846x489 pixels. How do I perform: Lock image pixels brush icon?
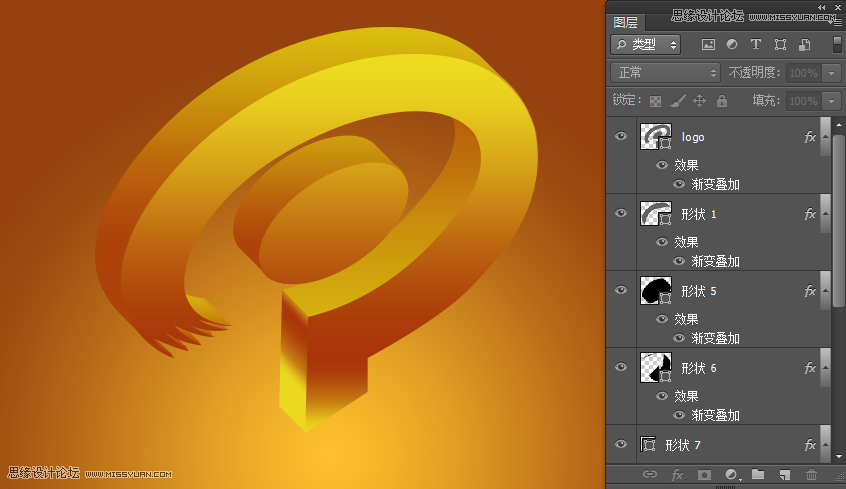(678, 100)
